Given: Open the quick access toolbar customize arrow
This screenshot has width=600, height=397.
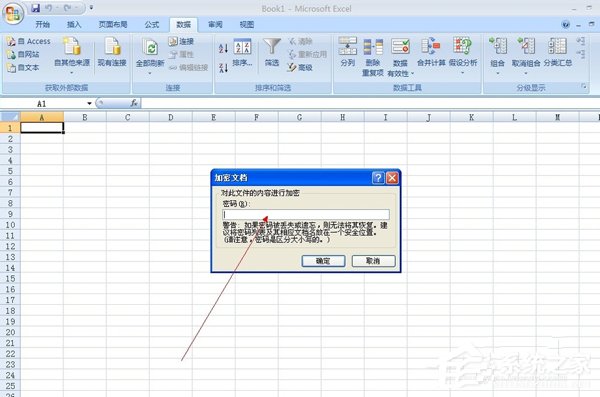Looking at the screenshot, I should [x=91, y=8].
